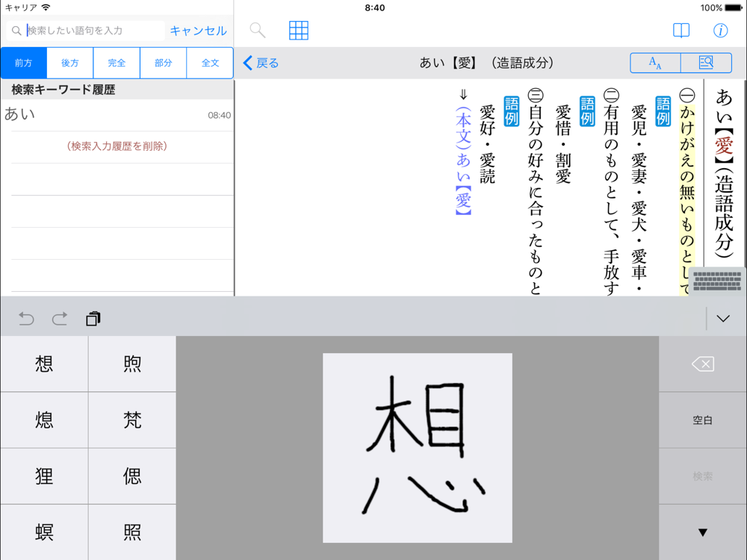Change font size with the AA button
The image size is (747, 560).
click(656, 63)
